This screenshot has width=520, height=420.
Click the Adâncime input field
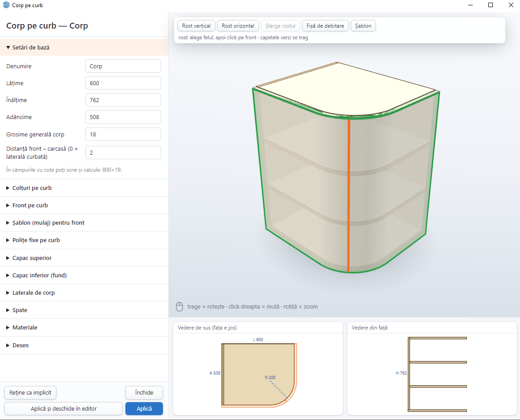(x=123, y=117)
